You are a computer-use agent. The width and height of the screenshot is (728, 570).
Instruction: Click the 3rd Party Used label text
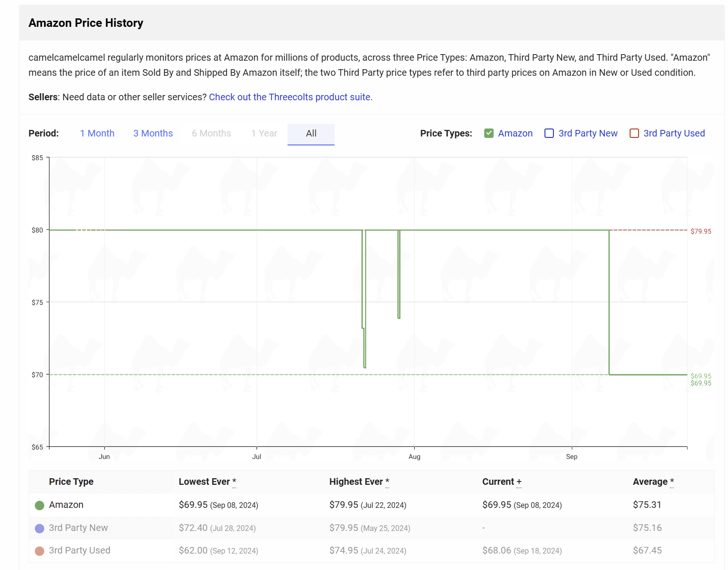pyautogui.click(x=674, y=134)
